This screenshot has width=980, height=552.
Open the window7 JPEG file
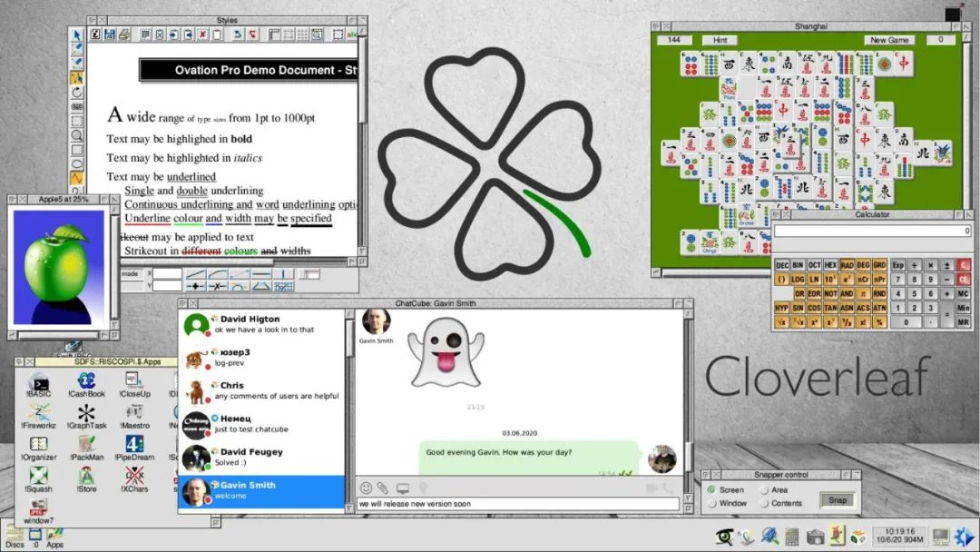coord(39,511)
